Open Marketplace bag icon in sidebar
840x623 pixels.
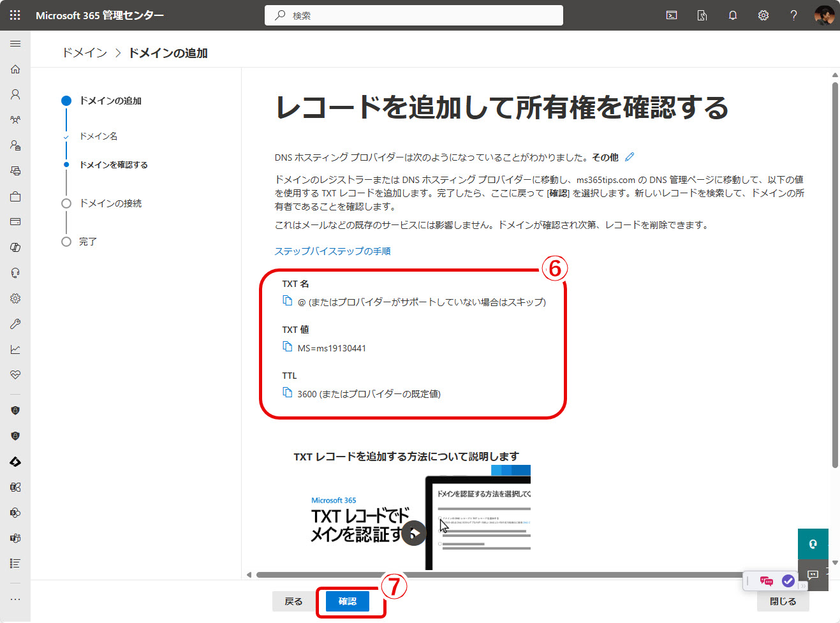[15, 196]
